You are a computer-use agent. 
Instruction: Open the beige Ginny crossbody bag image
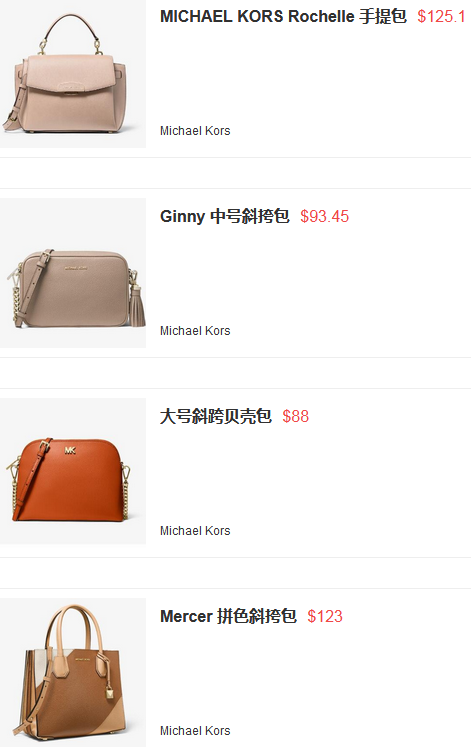[73, 273]
